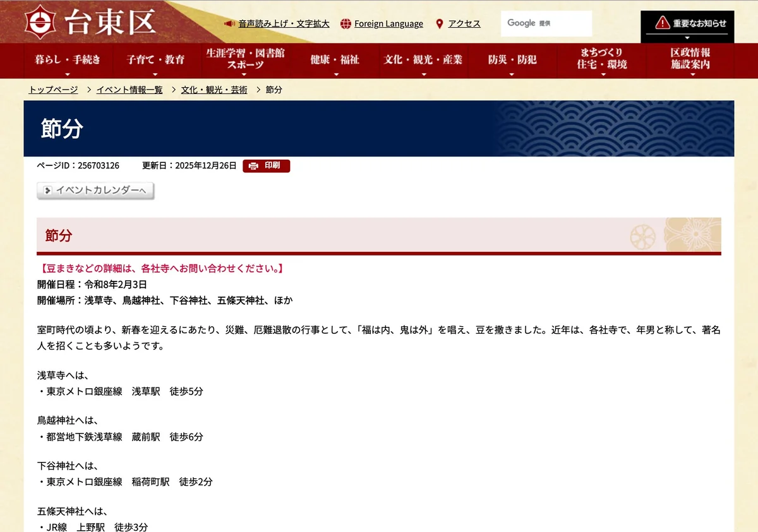Click the map pin access icon

(440, 24)
